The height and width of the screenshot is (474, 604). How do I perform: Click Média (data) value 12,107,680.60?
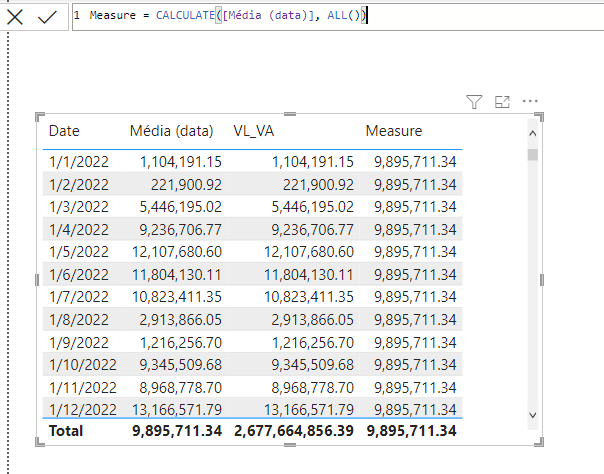tap(177, 252)
